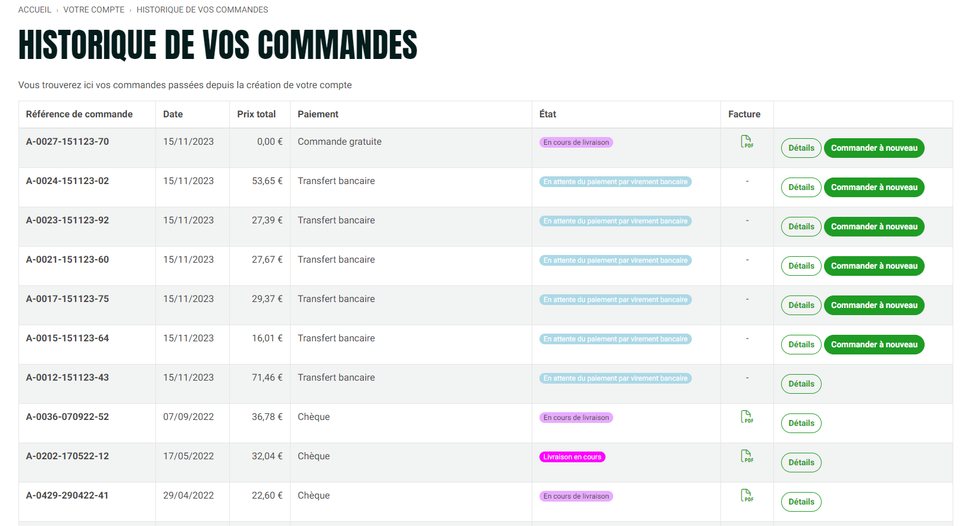Click the date 07/09/2022
Screen dimensions: 980x526
tap(188, 417)
